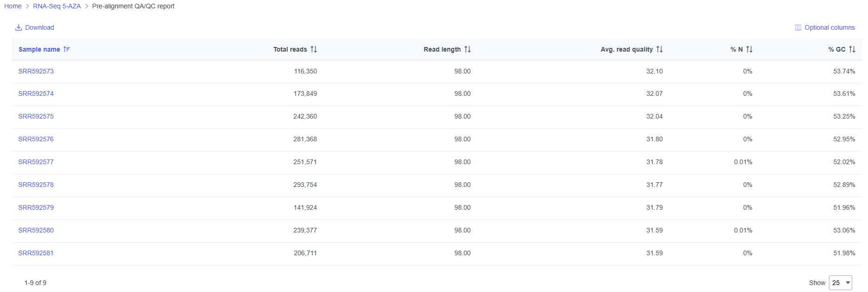The height and width of the screenshot is (292, 868).
Task: Click sort arrows beside % GC
Action: 852,49
